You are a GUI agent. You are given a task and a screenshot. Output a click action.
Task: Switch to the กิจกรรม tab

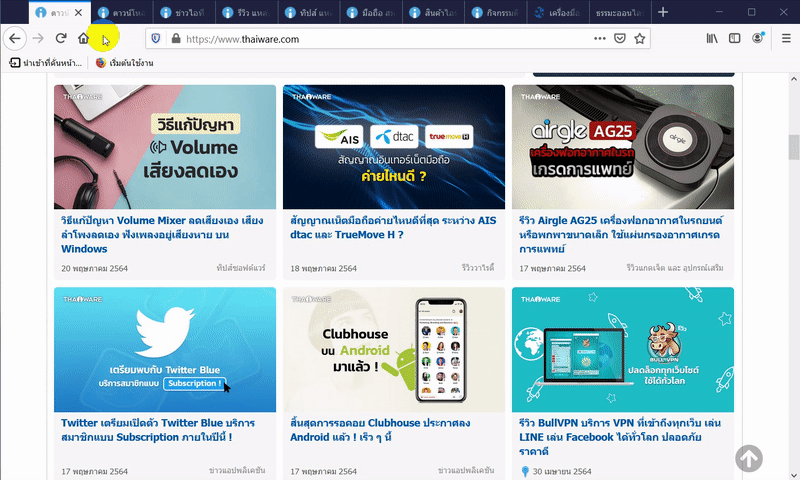[x=496, y=13]
